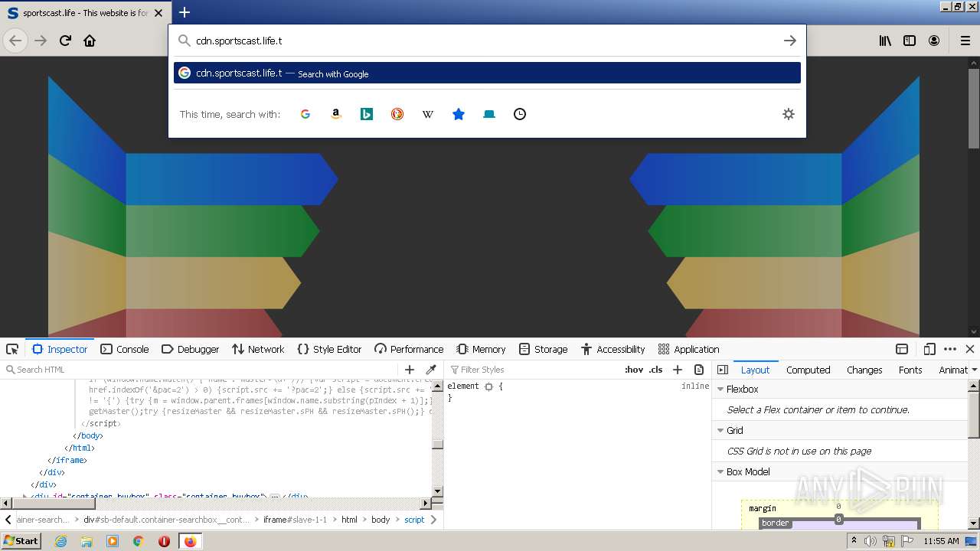Open a new browser tab
Viewport: 980px width, 551px height.
pos(185,12)
